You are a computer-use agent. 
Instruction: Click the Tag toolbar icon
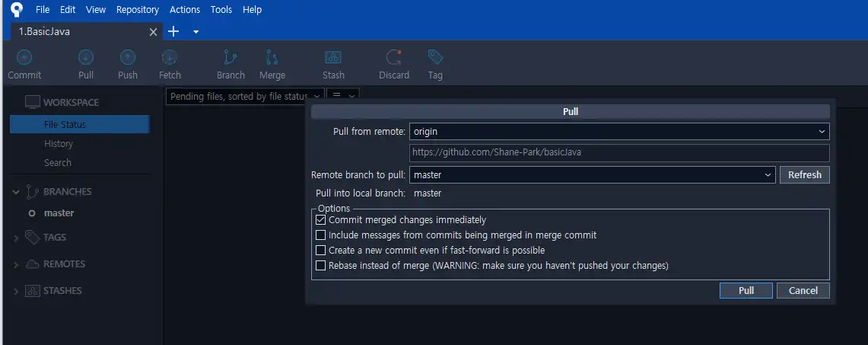(x=435, y=57)
